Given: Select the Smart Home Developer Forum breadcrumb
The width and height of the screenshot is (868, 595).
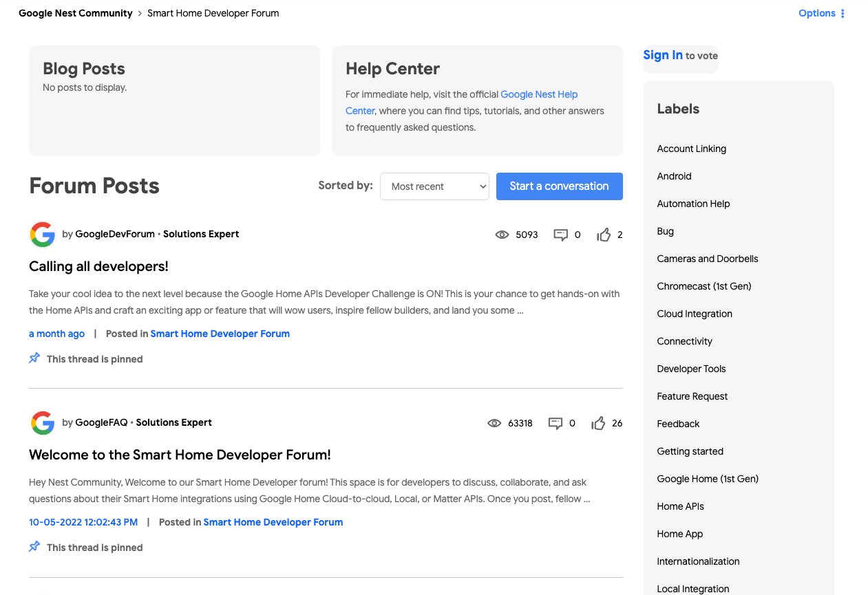Looking at the screenshot, I should (x=213, y=14).
